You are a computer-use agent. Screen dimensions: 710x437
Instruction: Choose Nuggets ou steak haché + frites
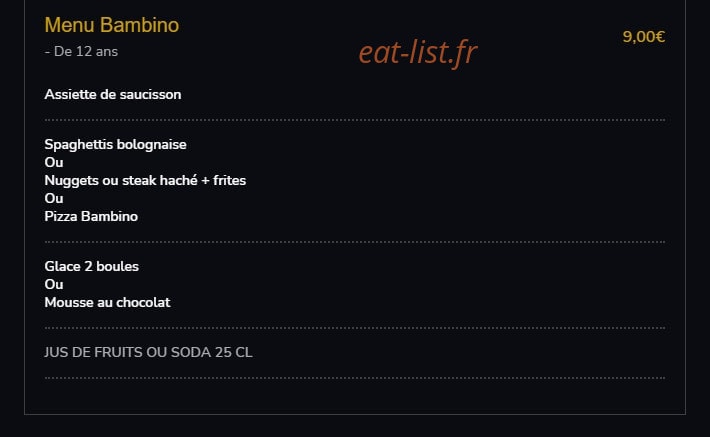coord(145,180)
